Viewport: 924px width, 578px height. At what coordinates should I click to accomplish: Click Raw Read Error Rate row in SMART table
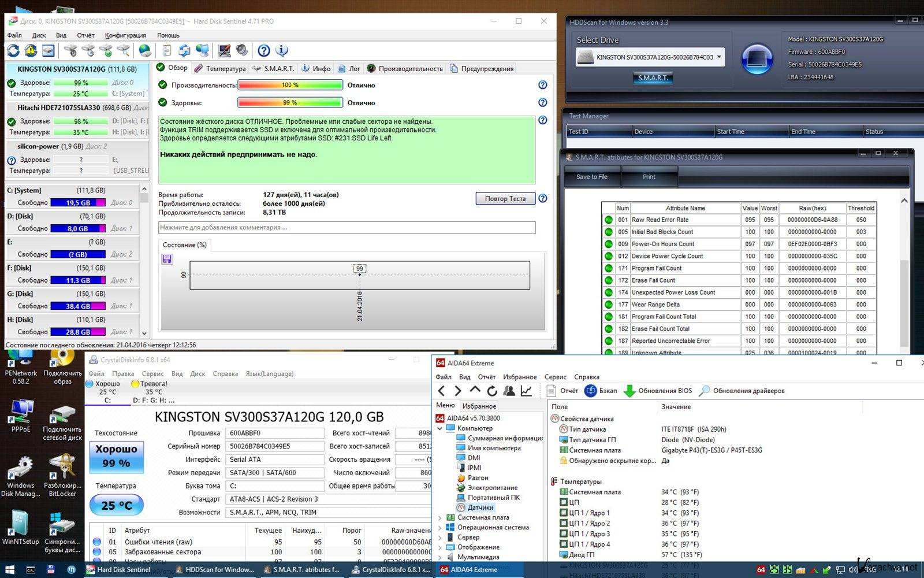(x=739, y=220)
